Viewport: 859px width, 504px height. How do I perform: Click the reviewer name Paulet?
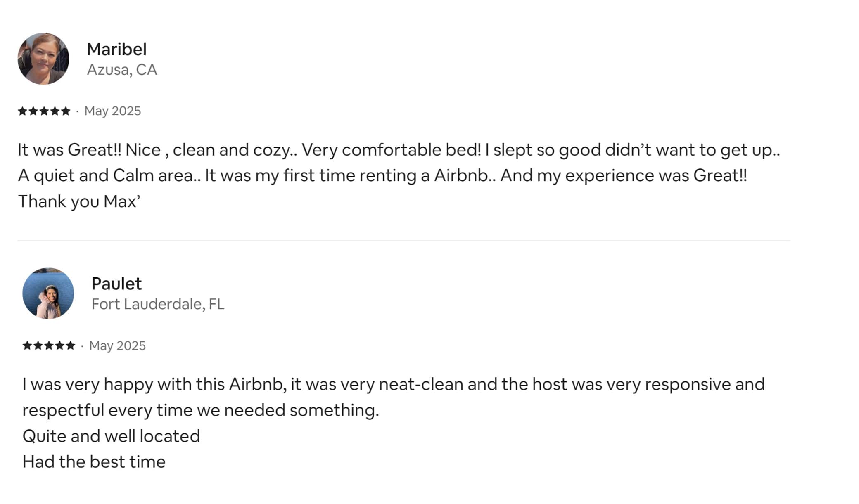(x=116, y=284)
